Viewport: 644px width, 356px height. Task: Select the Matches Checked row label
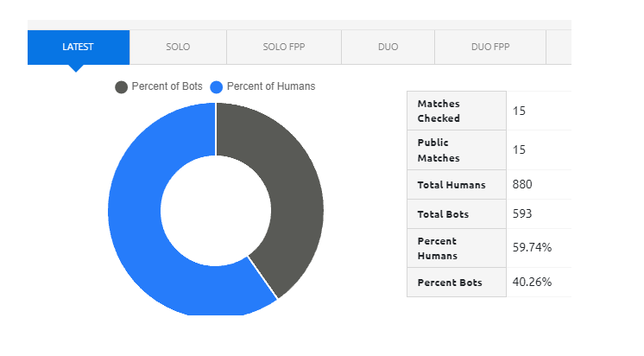pos(439,111)
